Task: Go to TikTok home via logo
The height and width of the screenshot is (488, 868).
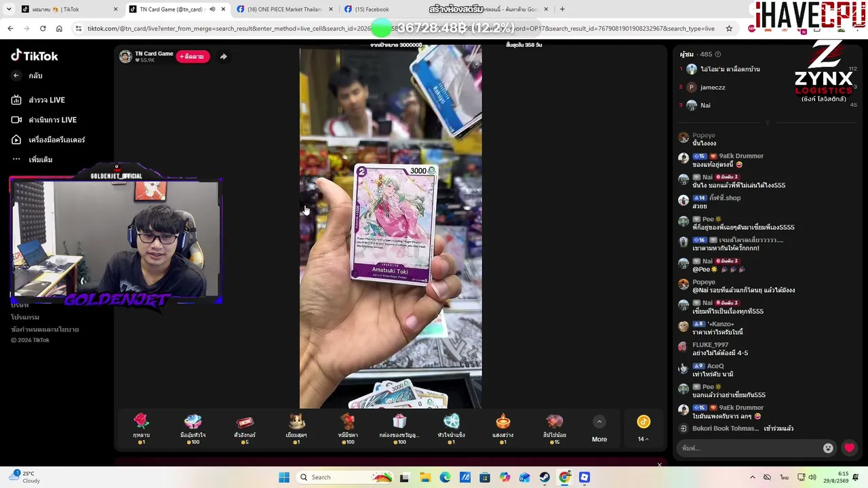Action: point(35,56)
